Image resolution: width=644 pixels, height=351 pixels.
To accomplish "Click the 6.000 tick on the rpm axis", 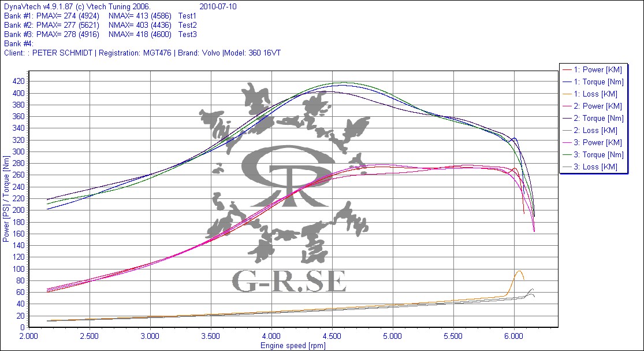I will click(513, 336).
